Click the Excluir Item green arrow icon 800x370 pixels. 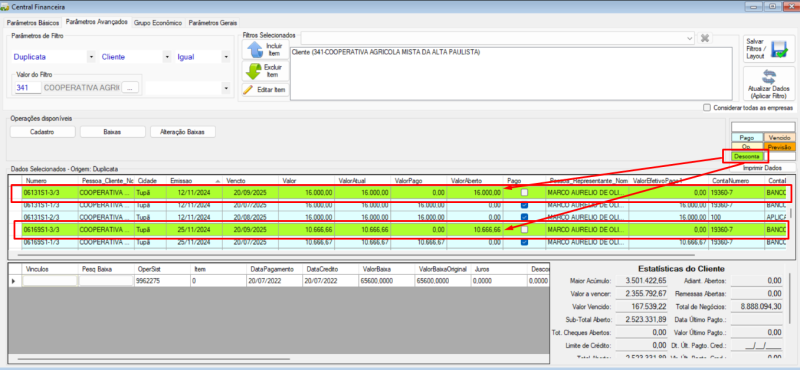coord(255,71)
